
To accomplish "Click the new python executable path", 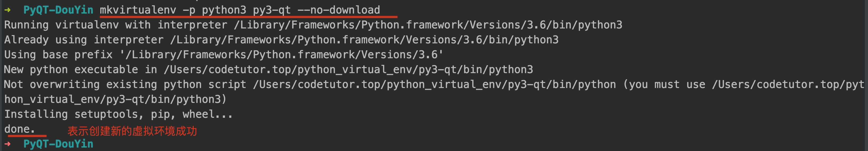I will (x=348, y=70).
